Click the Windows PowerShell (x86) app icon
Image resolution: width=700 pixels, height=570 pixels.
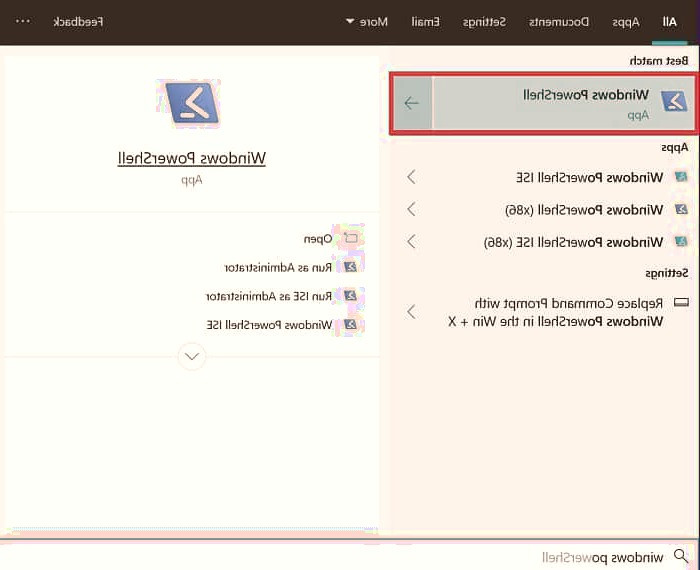click(x=681, y=210)
